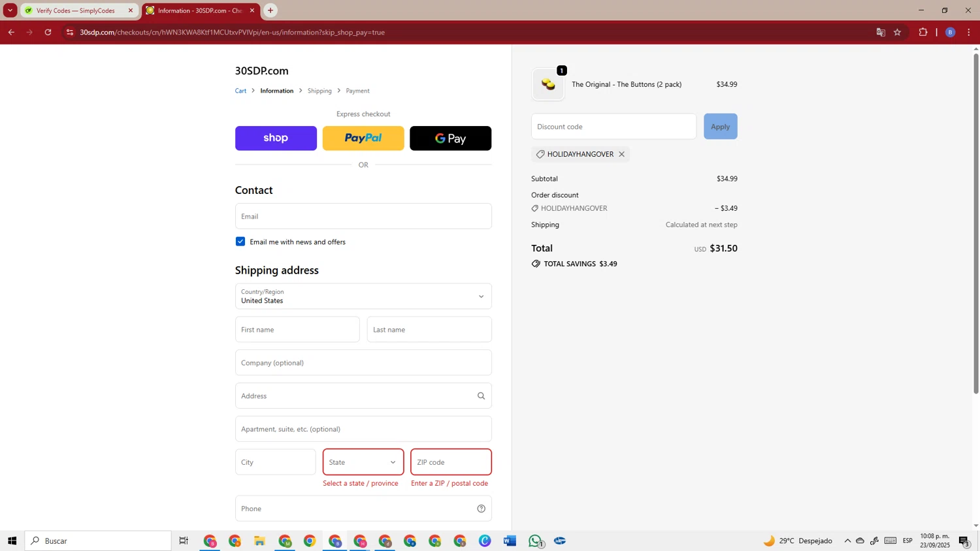Image resolution: width=980 pixels, height=551 pixels.
Task: Click the phone help question-mark icon
Action: 481,509
